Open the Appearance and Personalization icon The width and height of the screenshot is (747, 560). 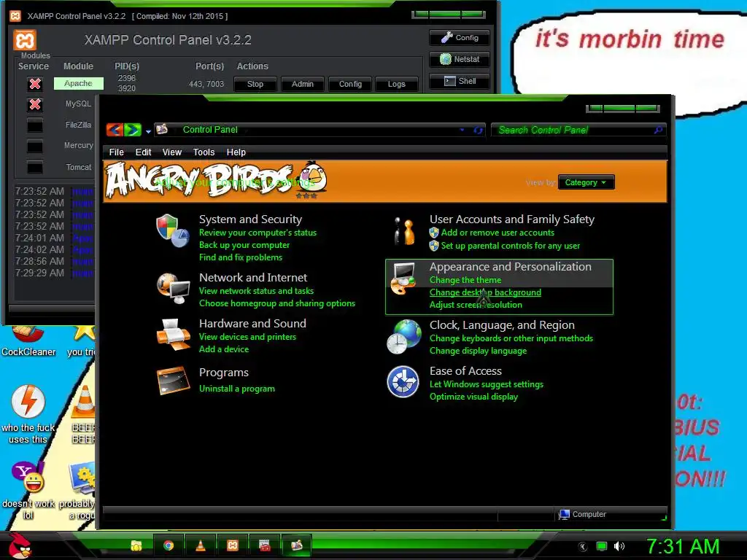pos(404,279)
